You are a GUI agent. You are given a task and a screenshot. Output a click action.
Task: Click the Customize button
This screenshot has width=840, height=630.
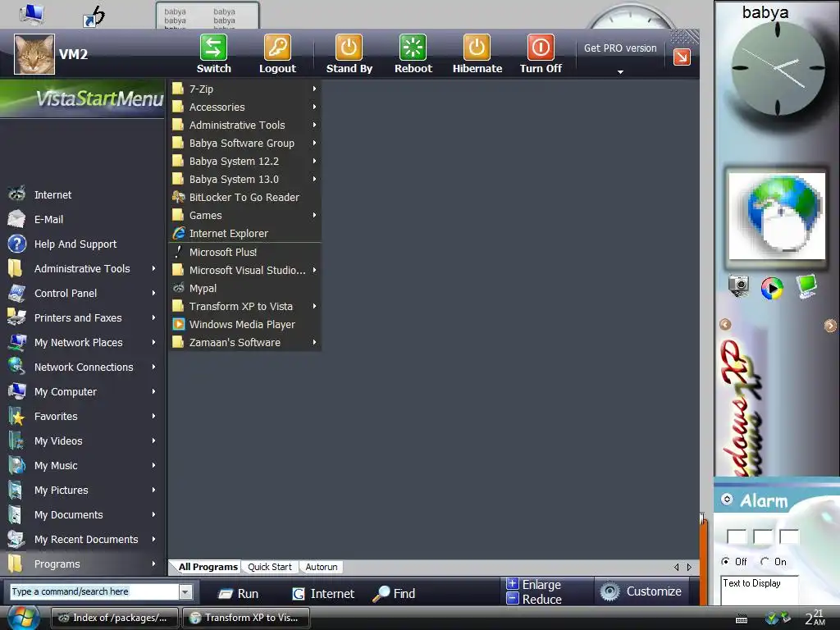click(x=641, y=591)
